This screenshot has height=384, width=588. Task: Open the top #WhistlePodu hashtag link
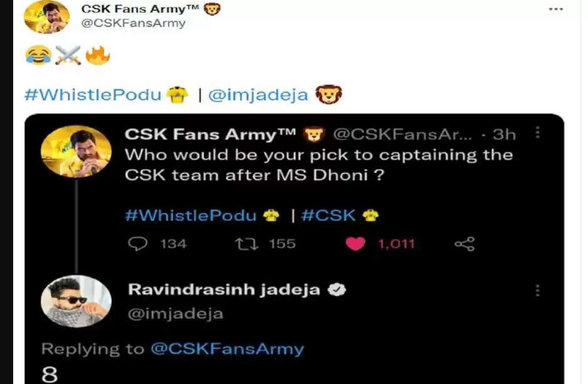(x=93, y=95)
